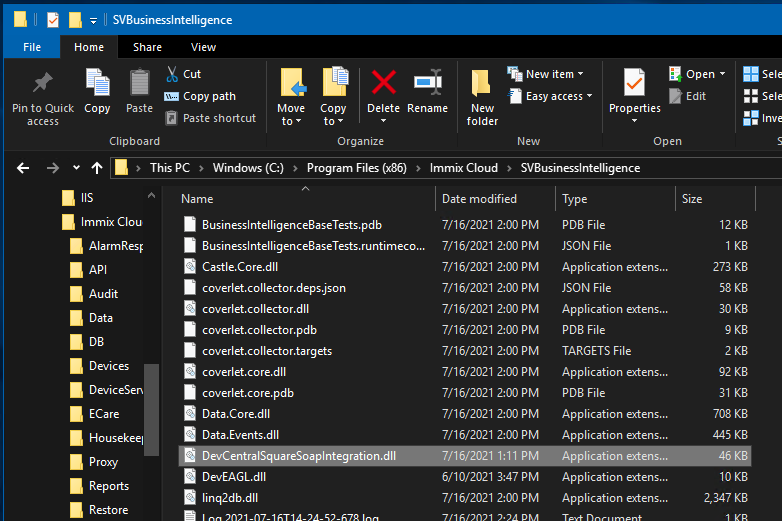This screenshot has width=782, height=521.
Task: Select Data.Core.dll file name
Action: click(236, 414)
